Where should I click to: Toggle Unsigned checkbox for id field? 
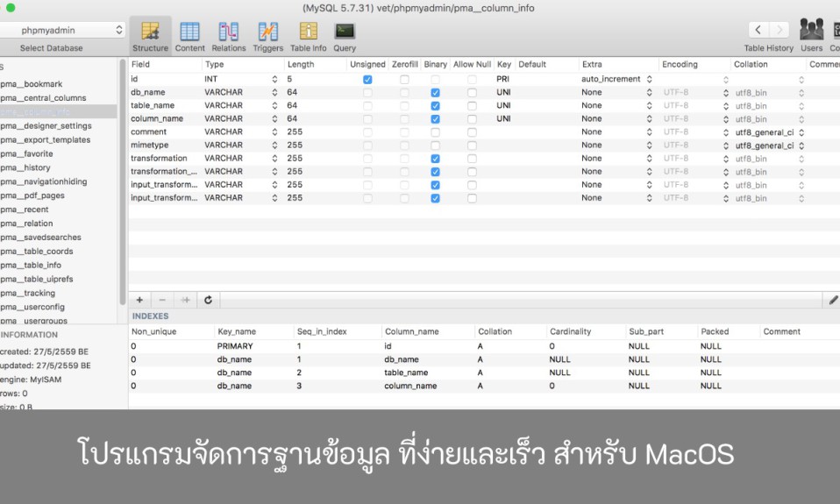click(367, 79)
